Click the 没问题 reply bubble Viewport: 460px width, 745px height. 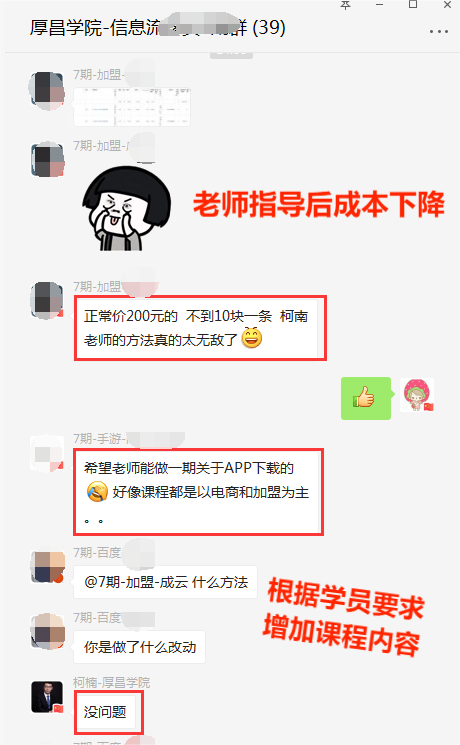pyautogui.click(x=105, y=712)
